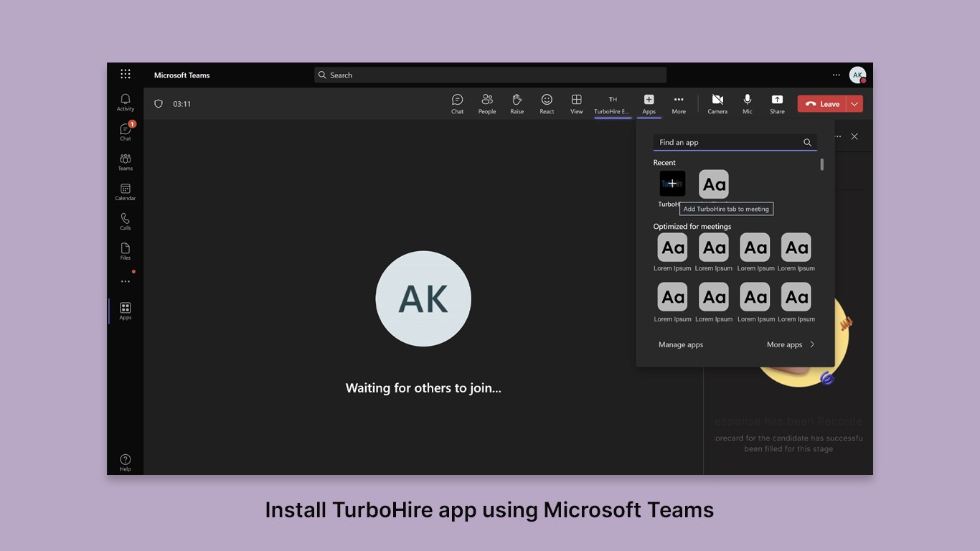The width and height of the screenshot is (980, 551).
Task: Open Apps in the left sidebar
Action: (x=126, y=311)
